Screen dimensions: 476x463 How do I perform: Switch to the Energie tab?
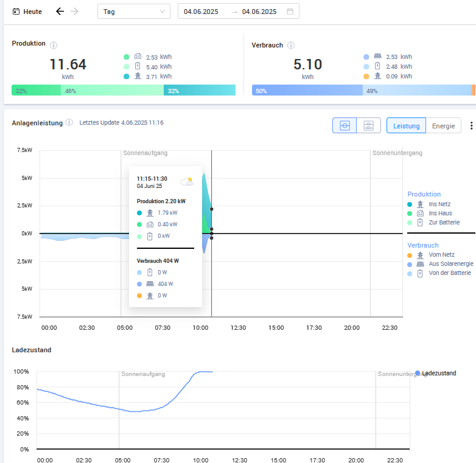point(443,126)
